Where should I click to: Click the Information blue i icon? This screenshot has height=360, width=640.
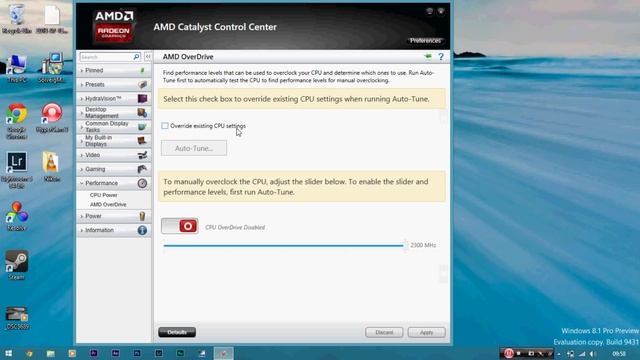pos(142,230)
